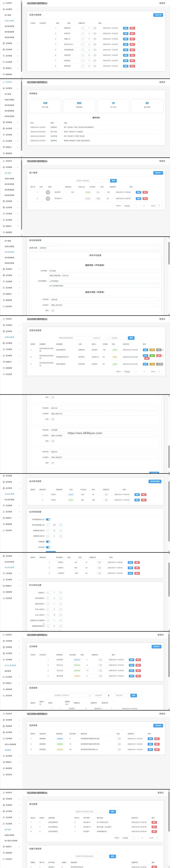Screen dimensions: 170x868
Task: Click minus icon for 实名认证积分 rule
Action: (48, 609)
